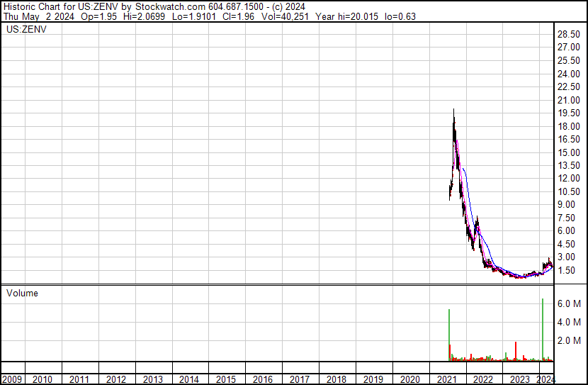Screen dimensions: 588x385
Task: Click the 2024 year label on the timeline
Action: click(545, 379)
